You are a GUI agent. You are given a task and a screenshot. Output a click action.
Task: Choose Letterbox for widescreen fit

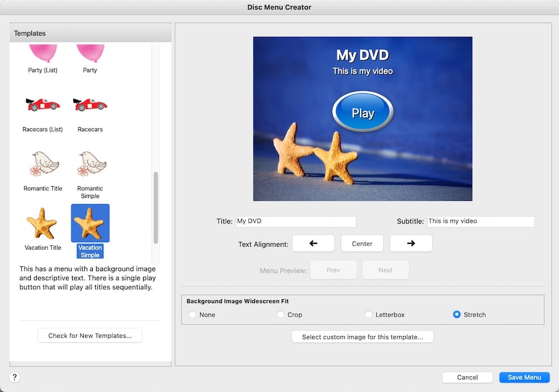(x=368, y=314)
